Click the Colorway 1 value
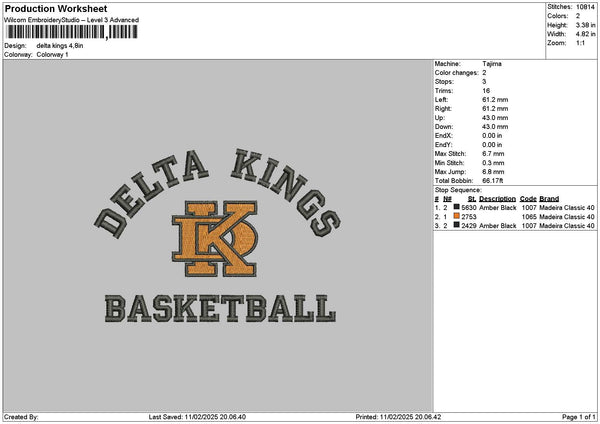The width and height of the screenshot is (600, 424). click(52, 55)
